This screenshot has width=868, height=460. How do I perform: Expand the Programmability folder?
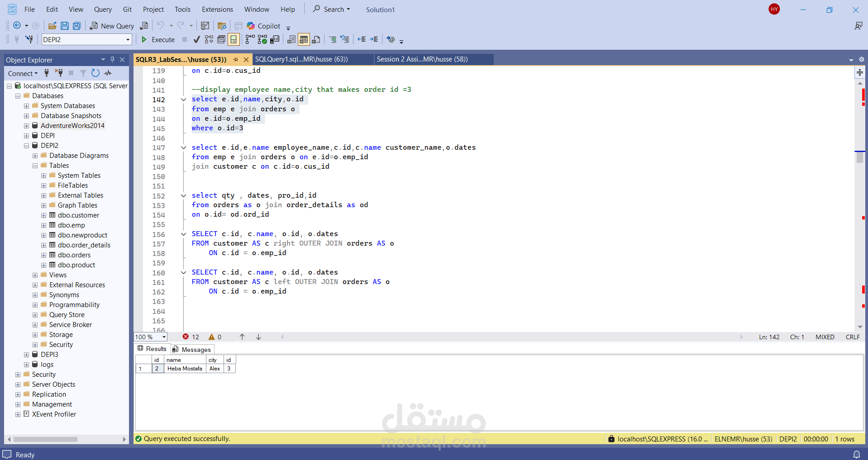(35, 305)
